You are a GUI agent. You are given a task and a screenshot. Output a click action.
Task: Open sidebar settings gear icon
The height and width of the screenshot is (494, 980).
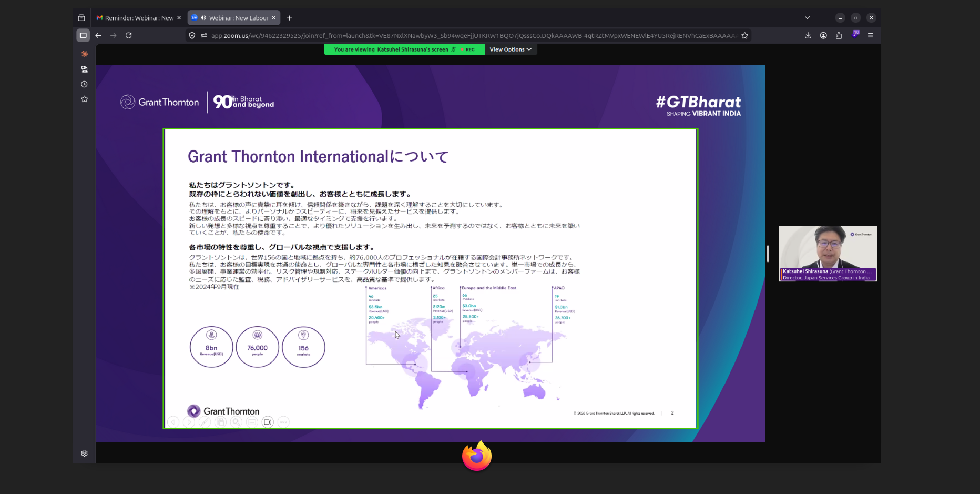tap(84, 453)
